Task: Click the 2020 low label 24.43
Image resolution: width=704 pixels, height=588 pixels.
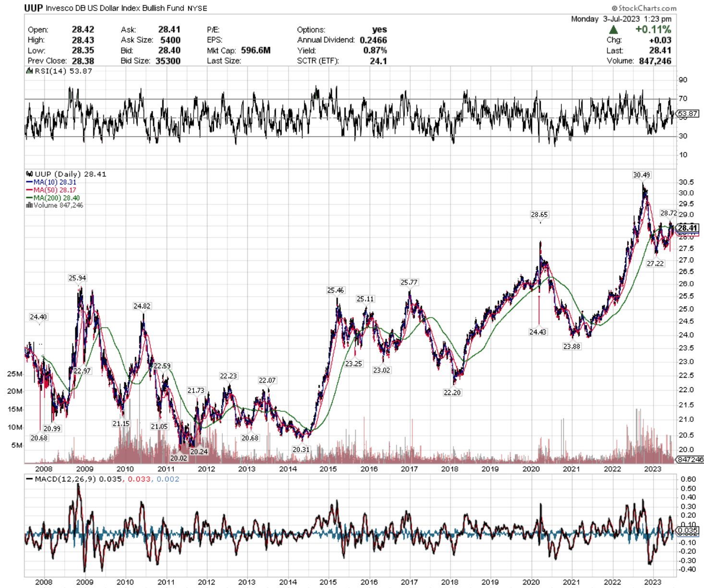Action: (538, 331)
